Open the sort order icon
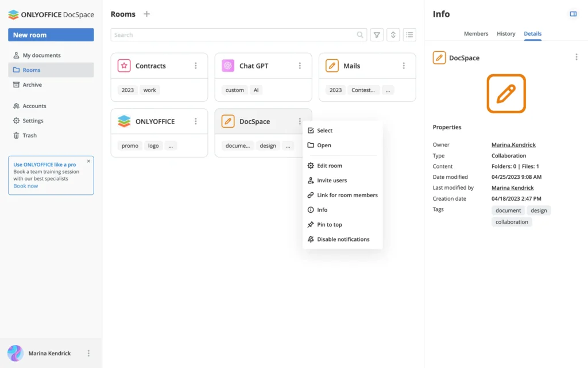This screenshot has width=588, height=368. coord(393,35)
